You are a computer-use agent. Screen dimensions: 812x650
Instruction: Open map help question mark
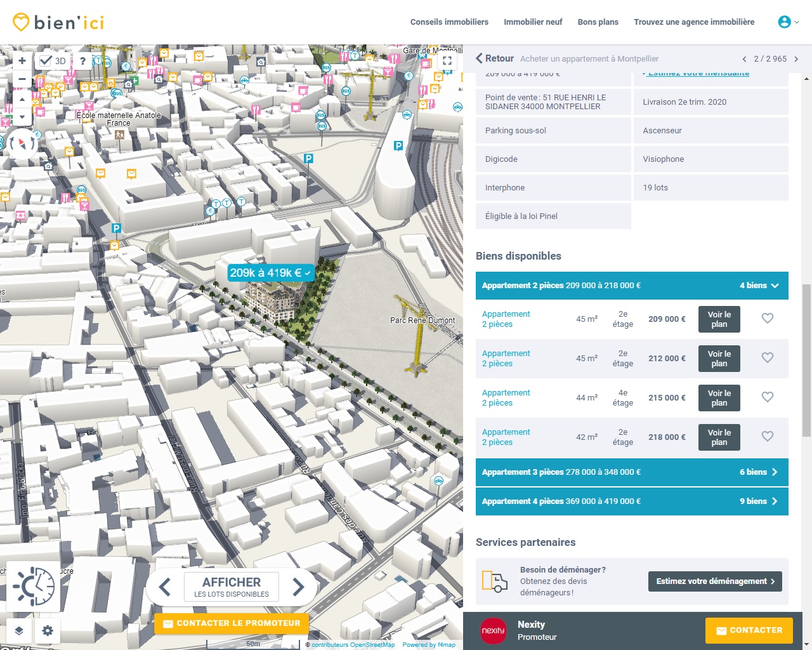pos(82,61)
